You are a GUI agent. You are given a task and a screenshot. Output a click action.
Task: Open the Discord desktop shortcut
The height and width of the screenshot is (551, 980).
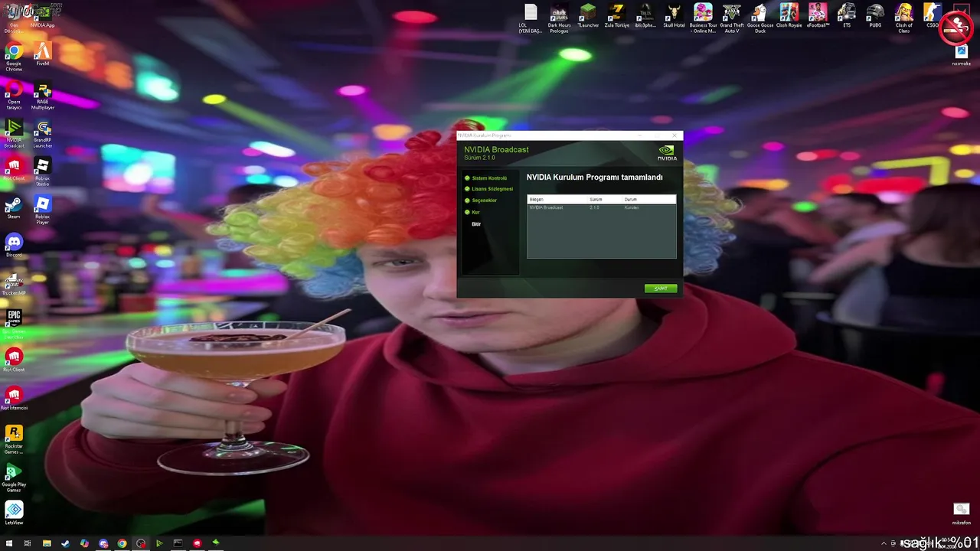(14, 245)
